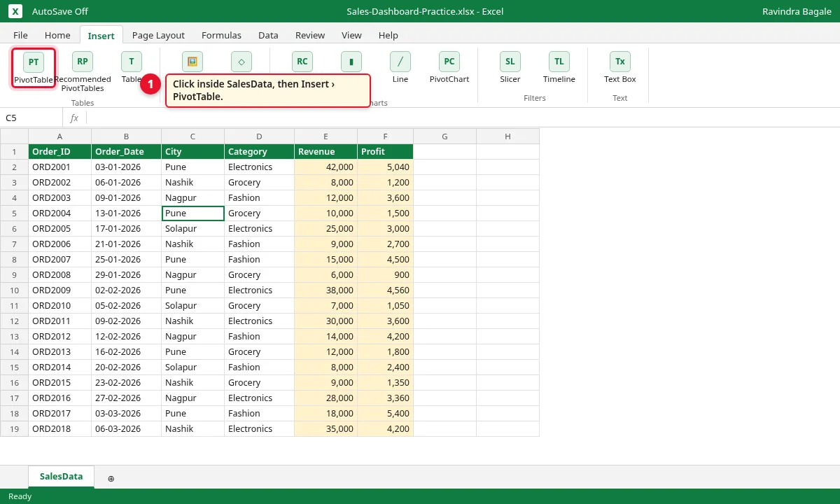Viewport: 840px width, 504px height.
Task: Select cell with date 06-01-2026
Action: (126, 182)
